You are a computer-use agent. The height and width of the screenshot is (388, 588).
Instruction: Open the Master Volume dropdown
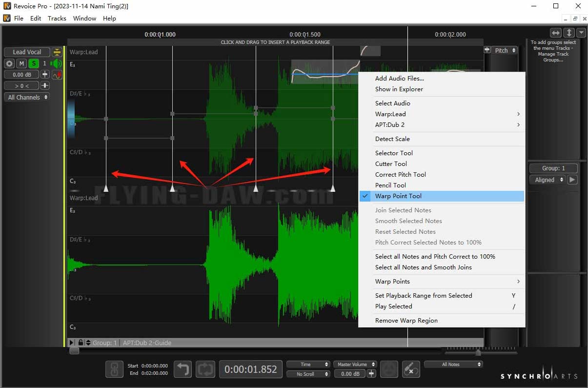click(355, 364)
